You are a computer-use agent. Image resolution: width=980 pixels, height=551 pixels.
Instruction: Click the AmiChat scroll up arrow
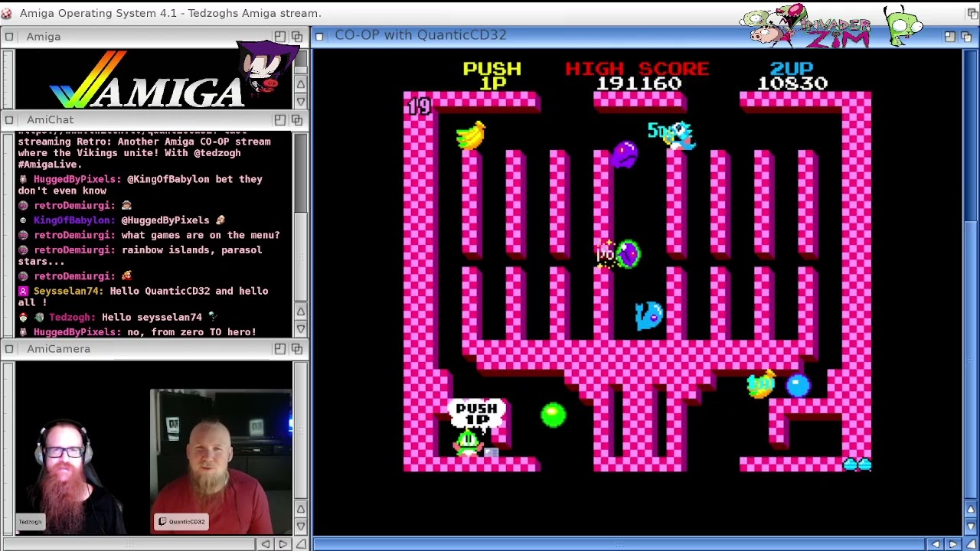[301, 312]
